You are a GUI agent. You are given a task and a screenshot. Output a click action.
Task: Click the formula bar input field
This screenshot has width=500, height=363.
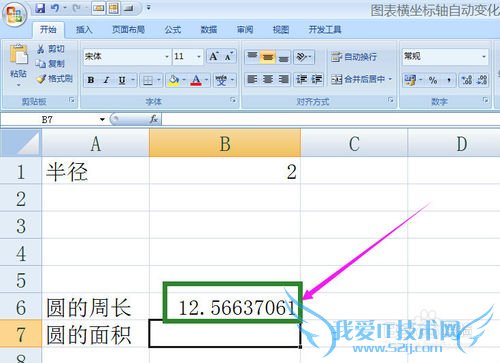point(331,119)
